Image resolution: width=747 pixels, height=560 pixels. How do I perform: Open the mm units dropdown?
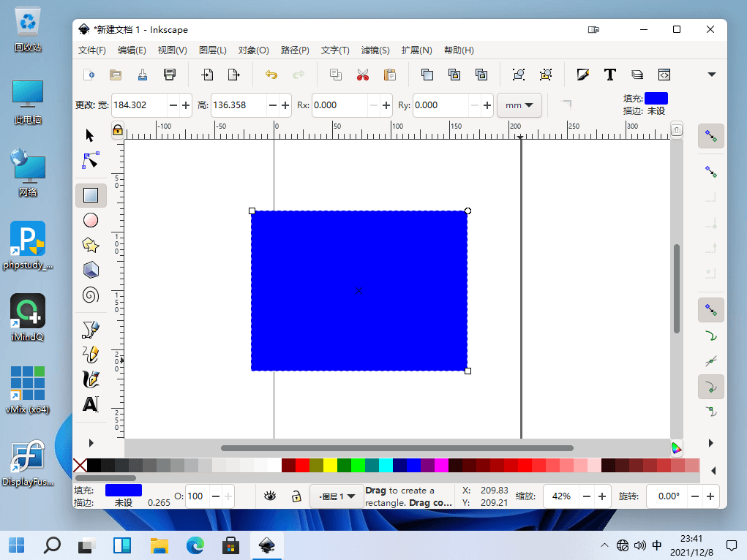click(x=519, y=105)
